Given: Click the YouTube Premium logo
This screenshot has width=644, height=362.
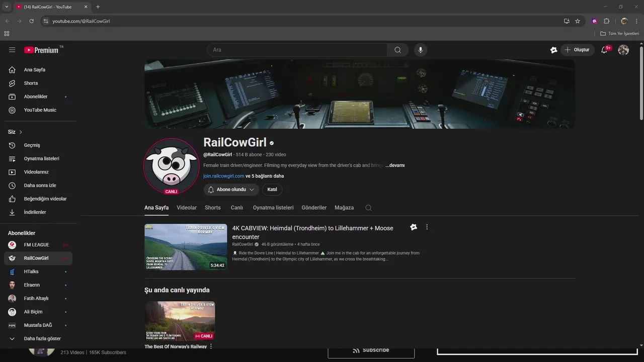Looking at the screenshot, I should click(x=41, y=50).
